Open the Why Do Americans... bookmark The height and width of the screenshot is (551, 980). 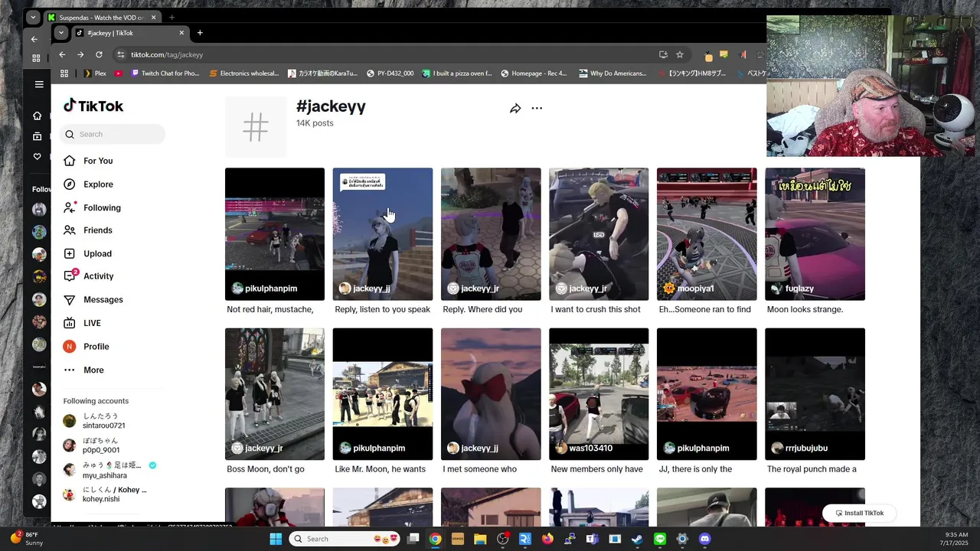point(613,73)
